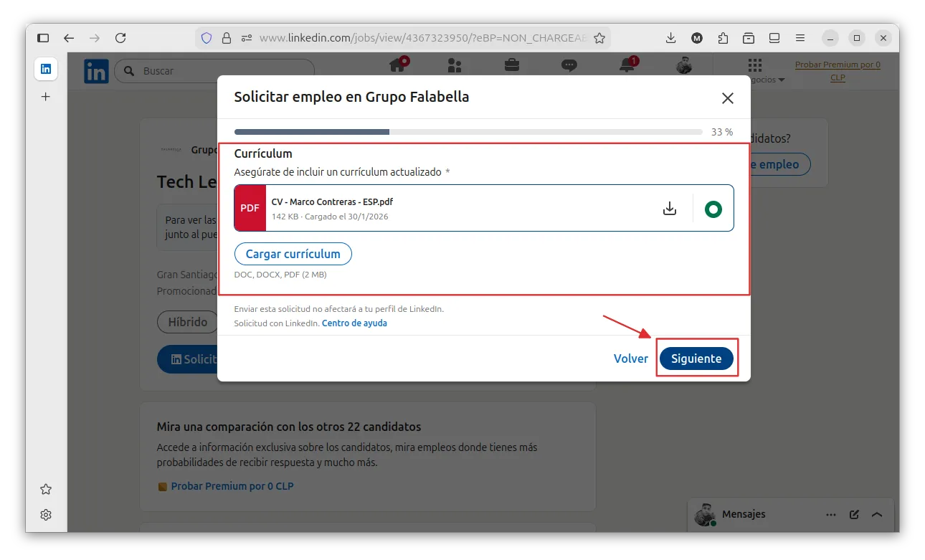The height and width of the screenshot is (560, 925).
Task: Open the Empleos briefcase icon in navigation
Action: coord(511,65)
